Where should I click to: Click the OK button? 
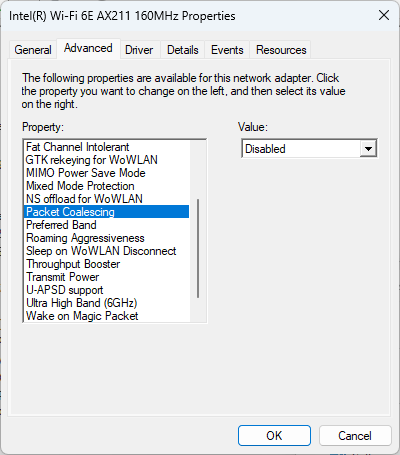click(x=274, y=435)
